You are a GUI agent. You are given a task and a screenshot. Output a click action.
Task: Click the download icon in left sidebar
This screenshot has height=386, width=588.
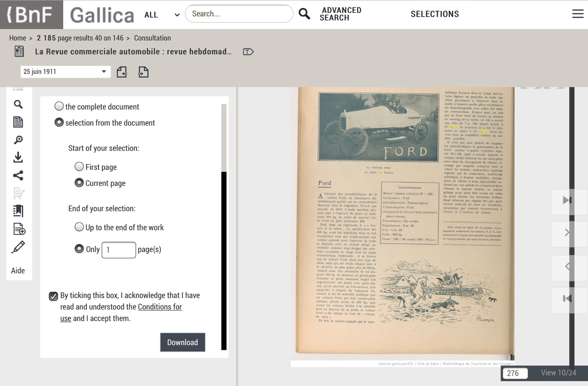click(x=18, y=157)
